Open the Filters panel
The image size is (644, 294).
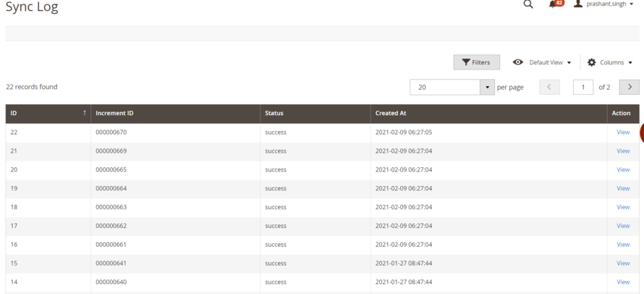click(476, 62)
